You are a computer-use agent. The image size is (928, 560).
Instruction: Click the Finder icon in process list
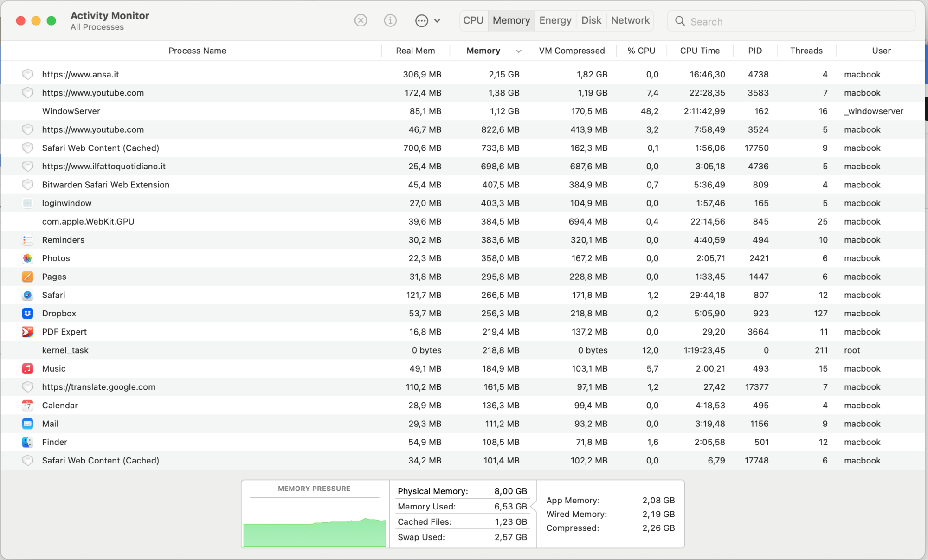27,442
